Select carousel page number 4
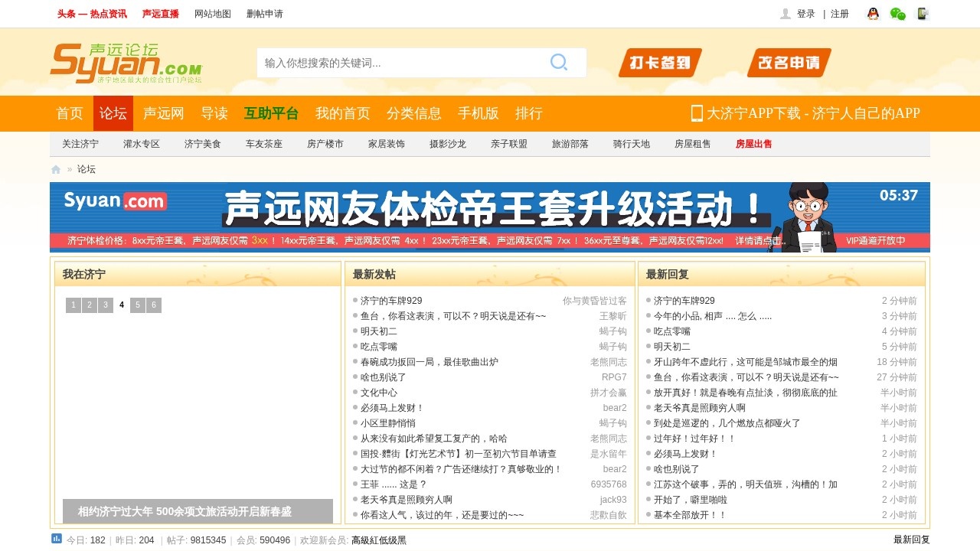980x551 pixels. pos(121,305)
